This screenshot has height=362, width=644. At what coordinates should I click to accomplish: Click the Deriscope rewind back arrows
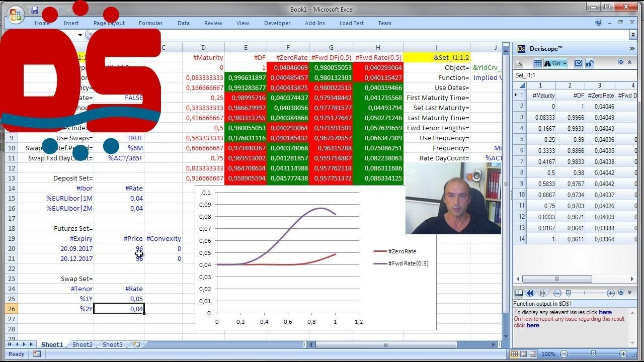click(530, 293)
